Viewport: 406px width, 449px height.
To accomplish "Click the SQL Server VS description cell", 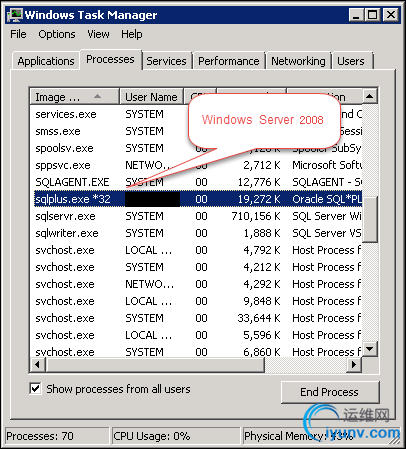I will click(x=327, y=233).
